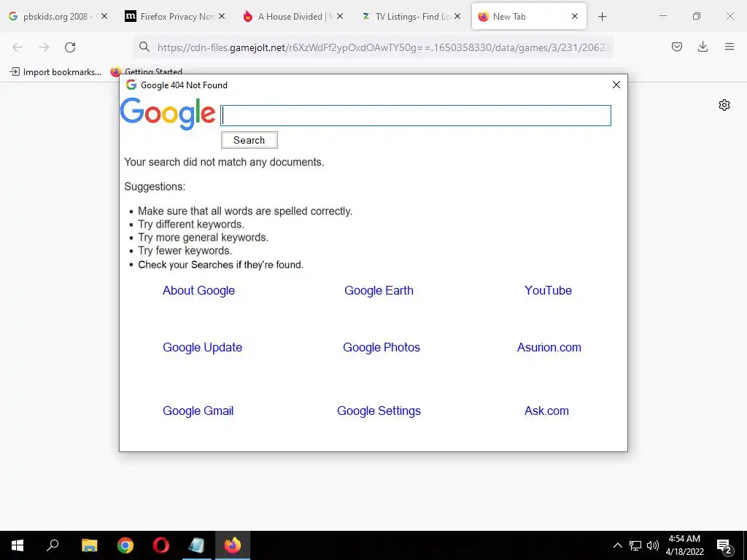Viewport: 747px width, 560px height.
Task: Reload the current page
Action: pos(70,47)
